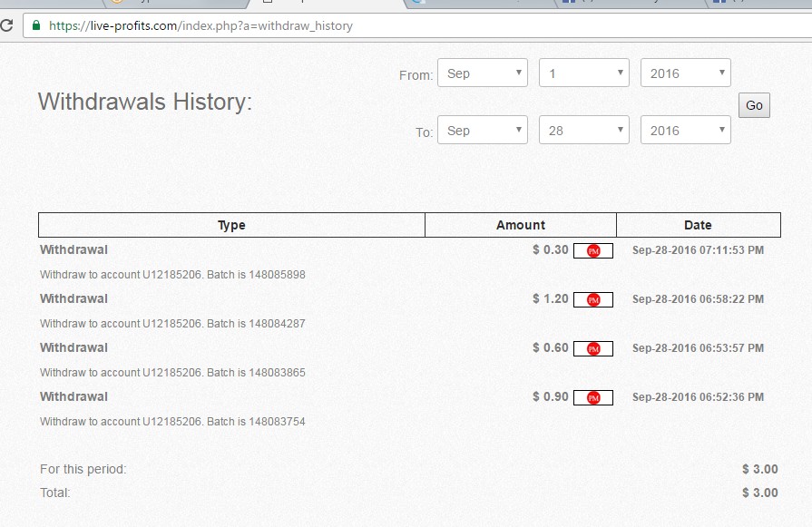Click the Total label
This screenshot has width=812, height=527.
click(x=55, y=493)
